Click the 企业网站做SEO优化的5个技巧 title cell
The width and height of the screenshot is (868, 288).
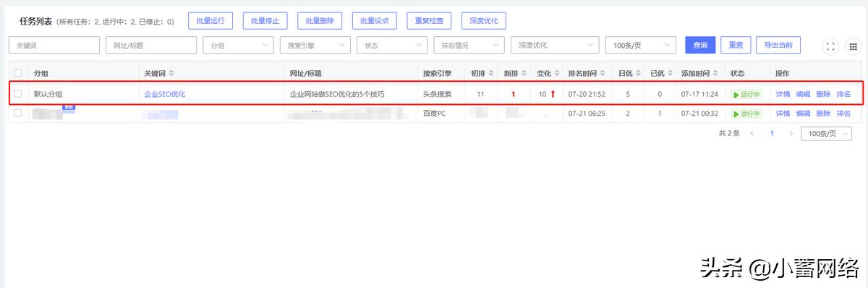337,94
